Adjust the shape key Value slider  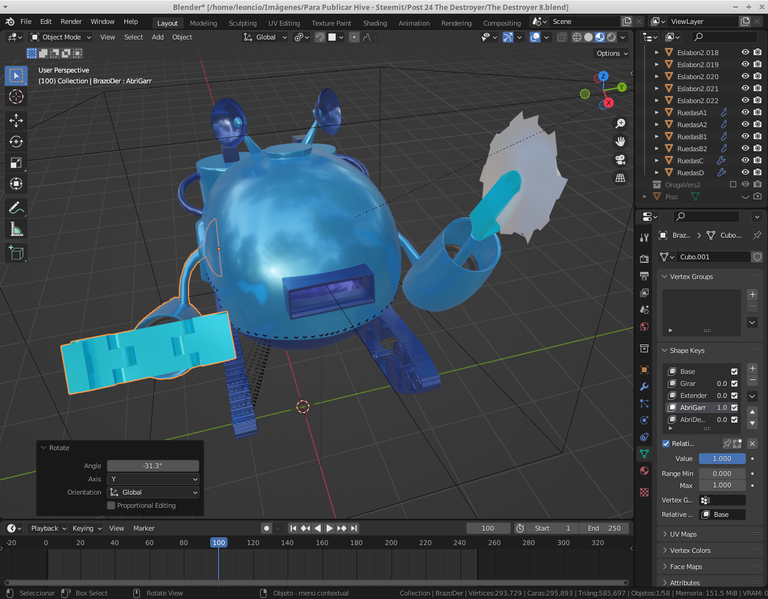pyautogui.click(x=722, y=458)
